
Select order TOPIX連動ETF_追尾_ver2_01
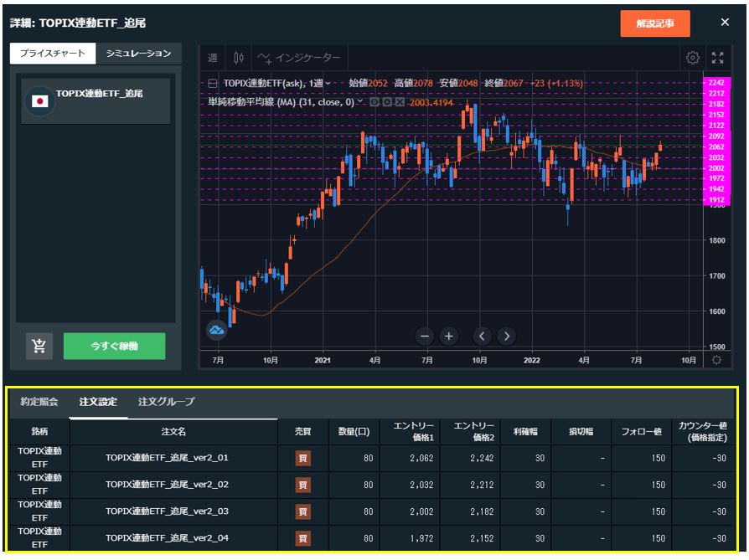tap(167, 458)
